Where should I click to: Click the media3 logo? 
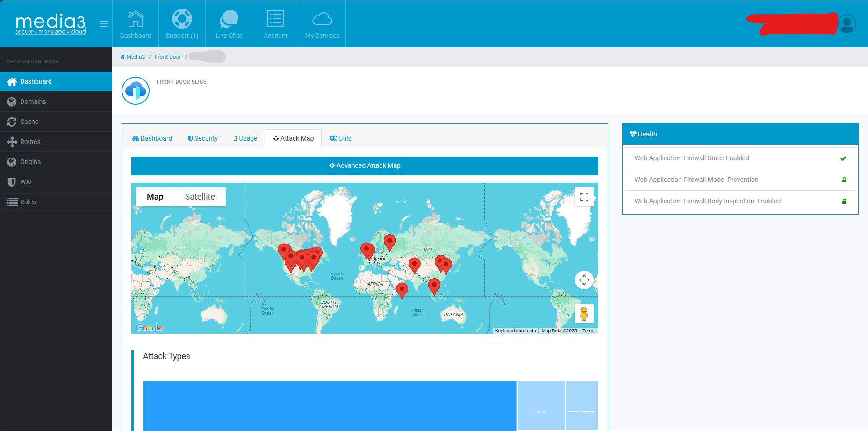[50, 23]
